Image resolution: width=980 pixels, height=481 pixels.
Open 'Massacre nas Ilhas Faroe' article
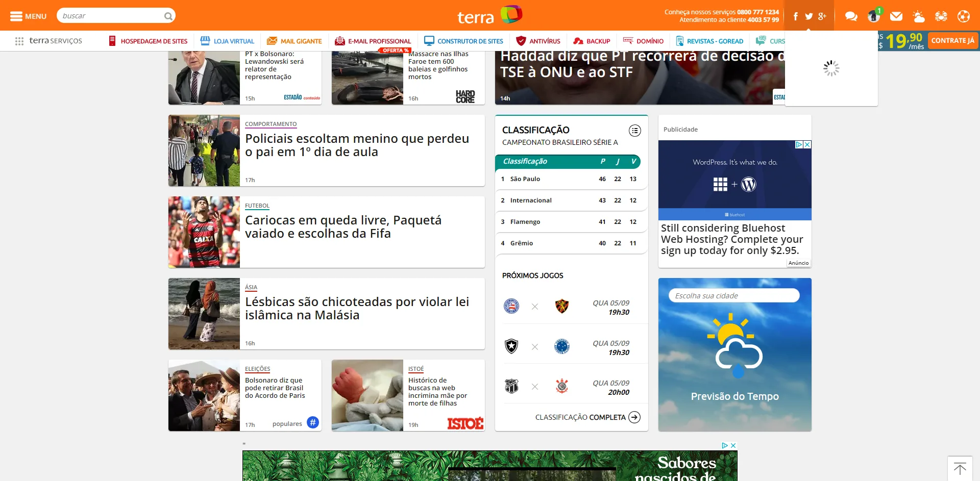point(438,65)
